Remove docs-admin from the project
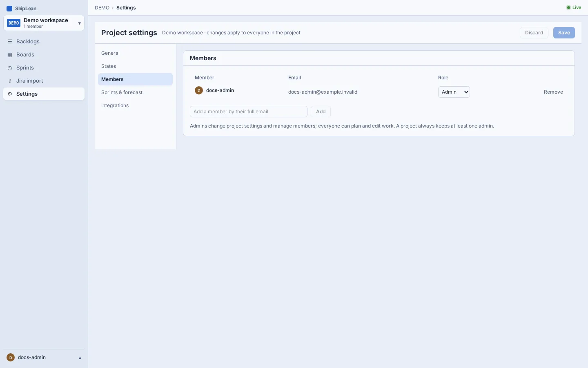This screenshot has width=588, height=368. click(553, 92)
